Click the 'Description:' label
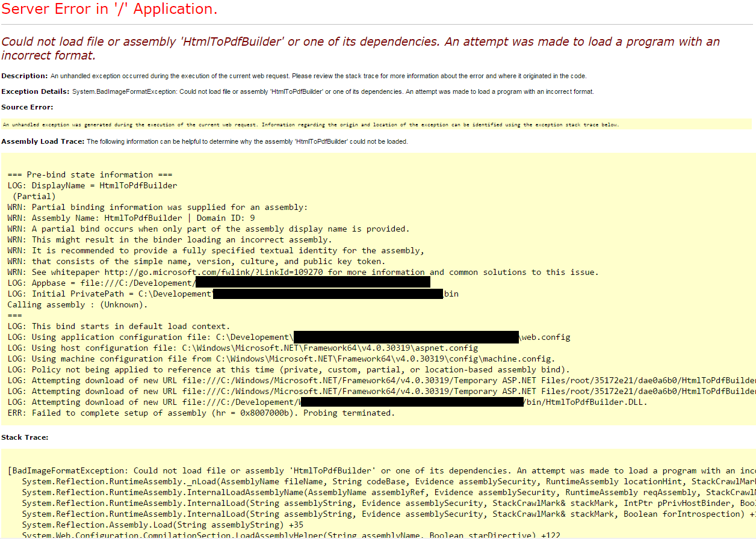The image size is (756, 539). (x=24, y=76)
